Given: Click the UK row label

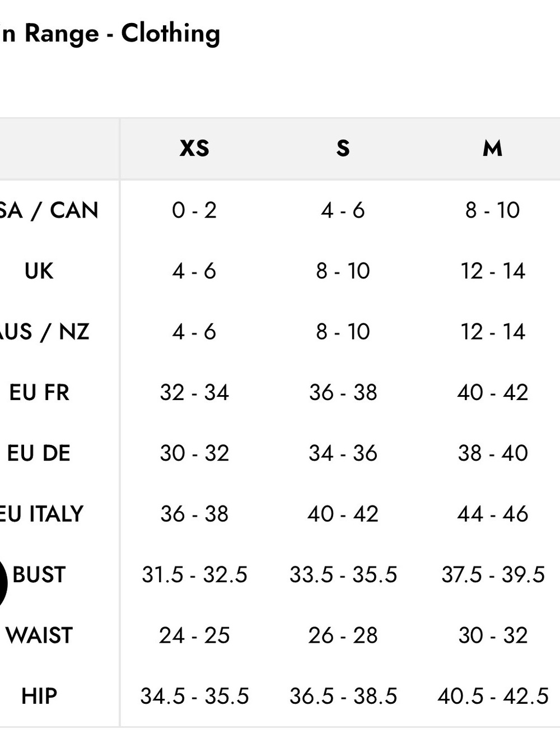Looking at the screenshot, I should point(39,271).
